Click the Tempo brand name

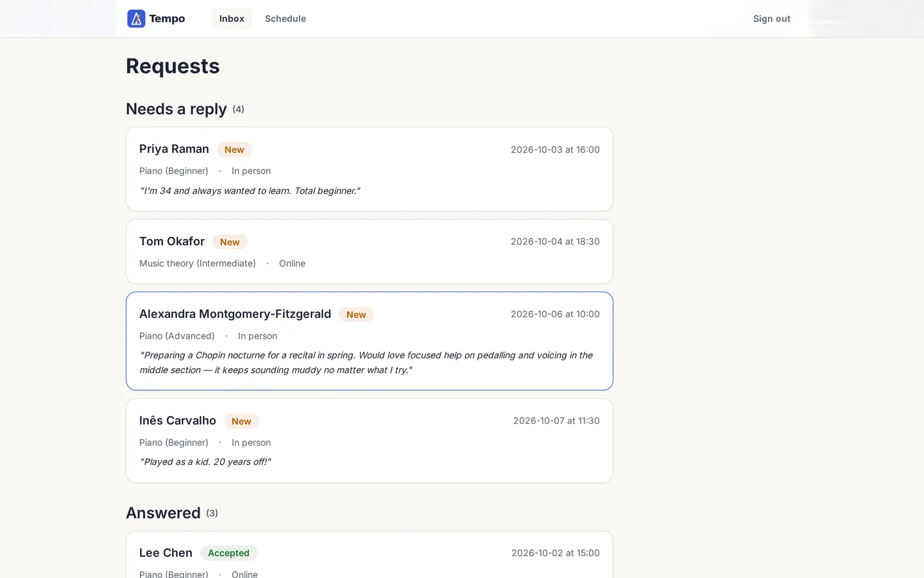(x=167, y=19)
